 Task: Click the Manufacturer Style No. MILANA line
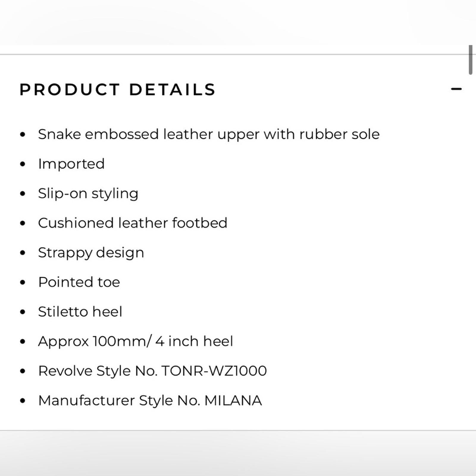pos(150,401)
